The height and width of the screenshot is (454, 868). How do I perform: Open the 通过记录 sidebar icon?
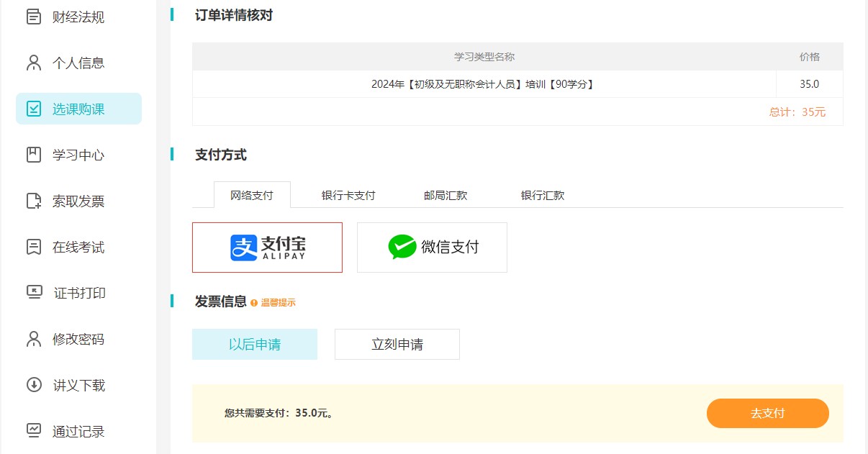(33, 431)
